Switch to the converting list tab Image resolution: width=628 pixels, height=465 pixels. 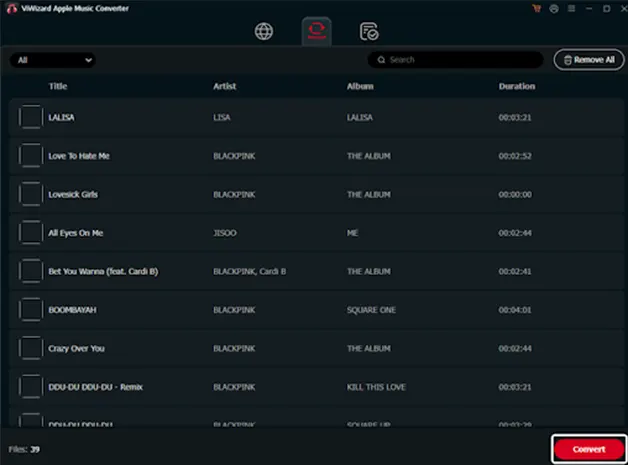pos(316,31)
